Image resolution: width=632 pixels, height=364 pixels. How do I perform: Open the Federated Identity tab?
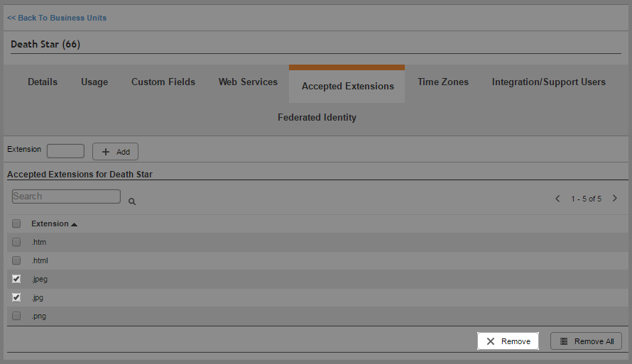tap(317, 118)
